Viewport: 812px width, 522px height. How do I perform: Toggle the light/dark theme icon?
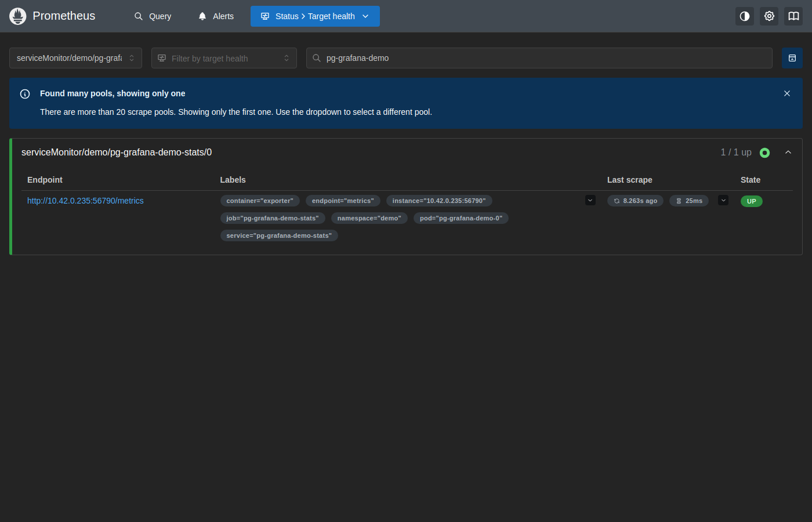pos(745,16)
